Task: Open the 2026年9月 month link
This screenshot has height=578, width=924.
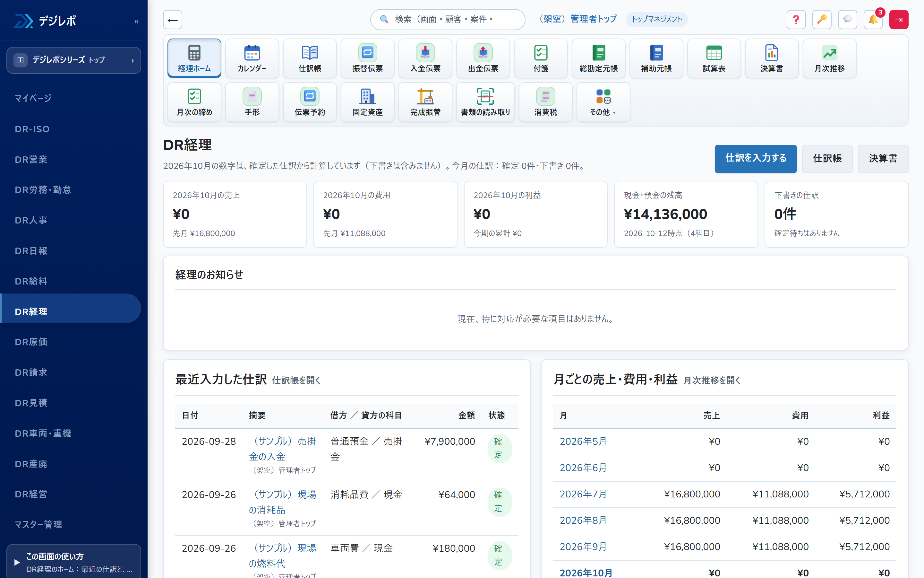Action: (583, 547)
